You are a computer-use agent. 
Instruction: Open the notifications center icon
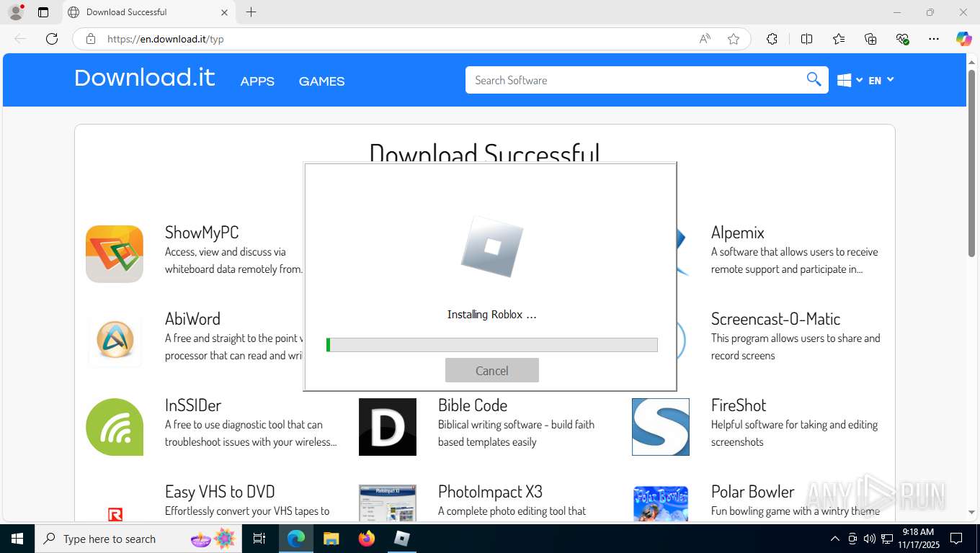956,539
